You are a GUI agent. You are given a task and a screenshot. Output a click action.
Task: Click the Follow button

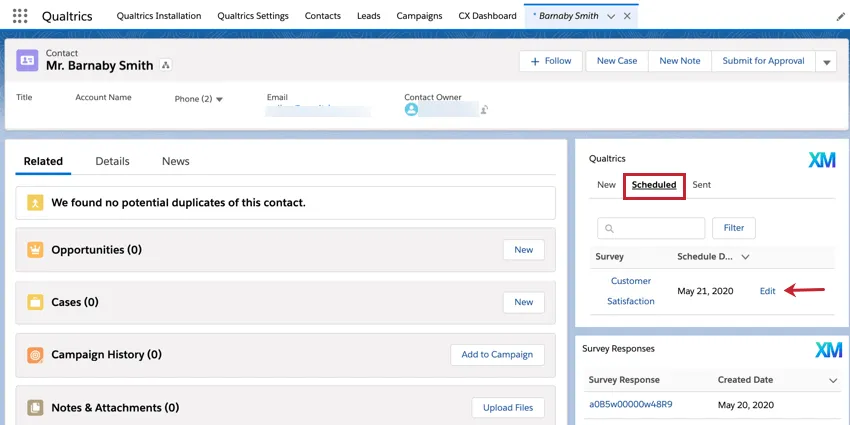click(x=550, y=61)
